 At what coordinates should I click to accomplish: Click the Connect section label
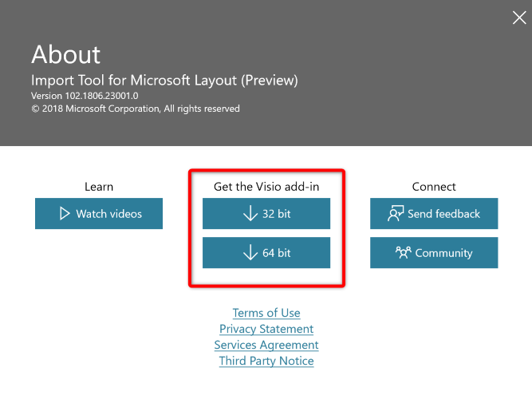434,187
